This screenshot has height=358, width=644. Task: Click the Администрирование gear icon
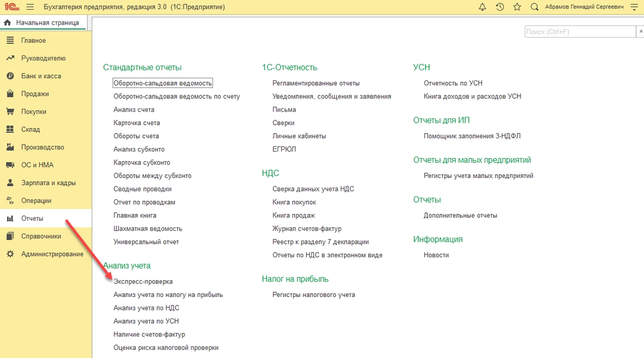[10, 254]
